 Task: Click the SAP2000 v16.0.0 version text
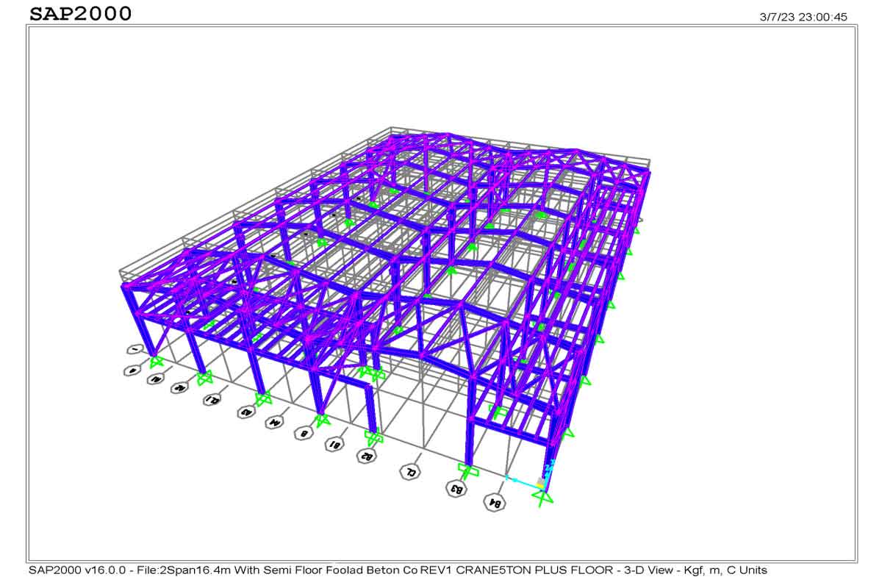[79, 570]
